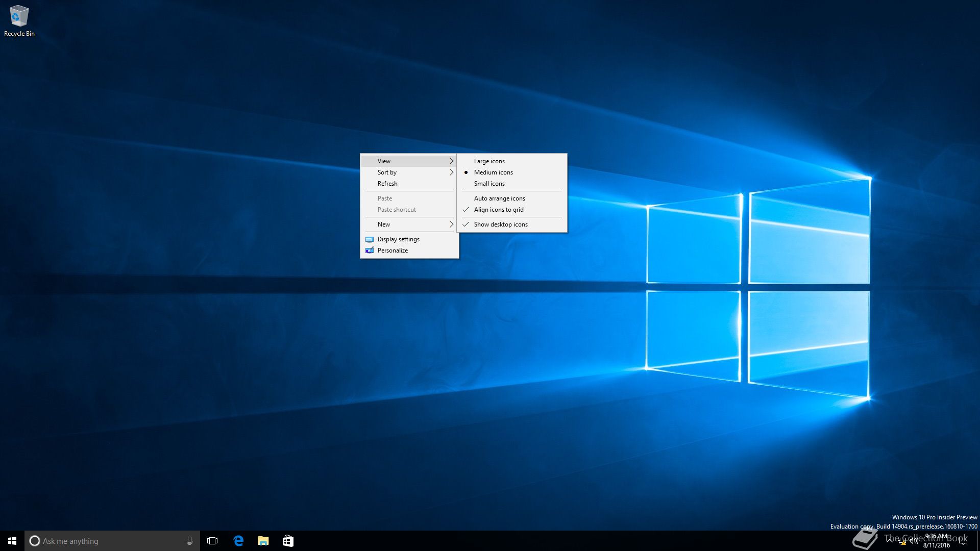This screenshot has height=551, width=980.
Task: Enable Auto arrange icons
Action: [x=499, y=198]
